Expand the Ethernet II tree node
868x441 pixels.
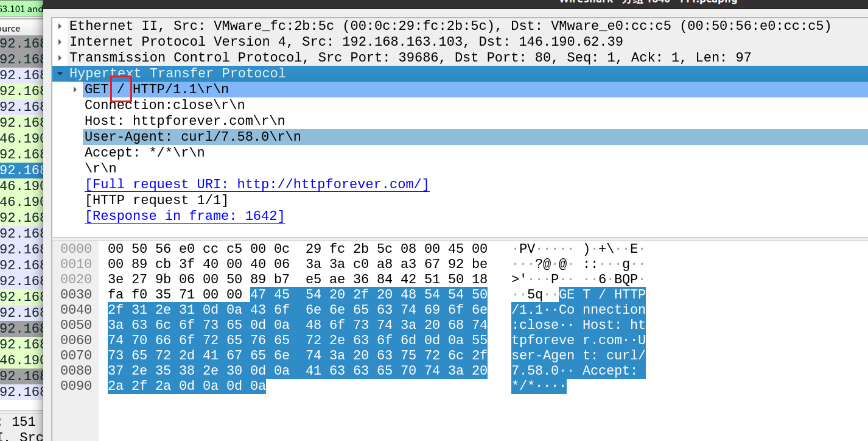[x=60, y=26]
